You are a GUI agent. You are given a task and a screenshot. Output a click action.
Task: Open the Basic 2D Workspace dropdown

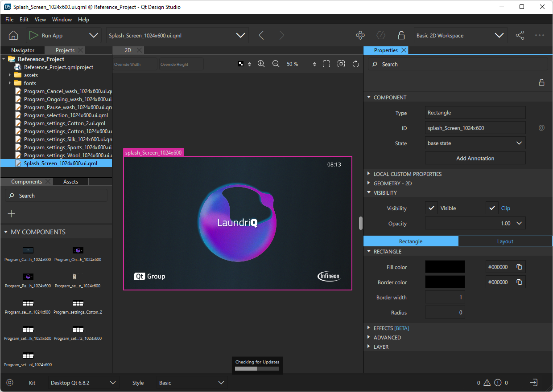(460, 35)
